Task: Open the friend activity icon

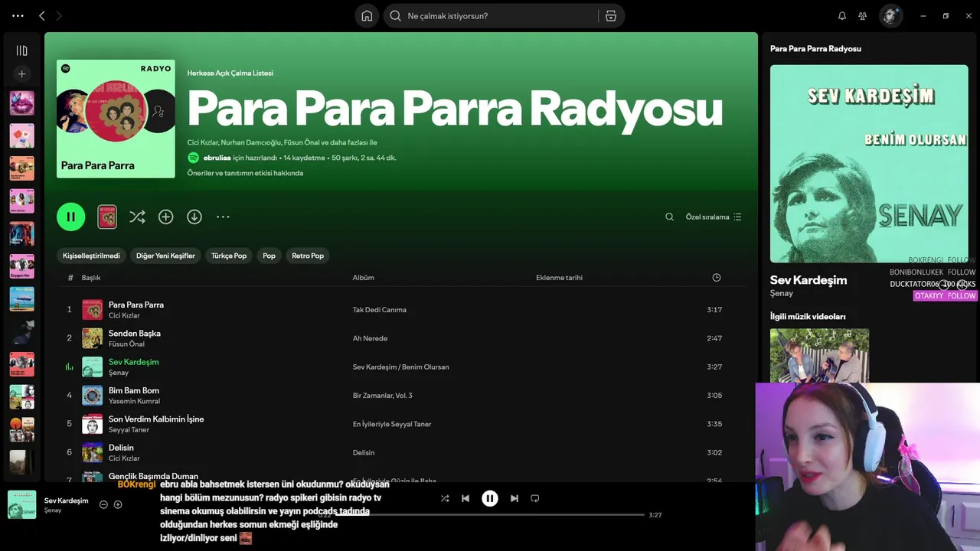Action: point(863,15)
